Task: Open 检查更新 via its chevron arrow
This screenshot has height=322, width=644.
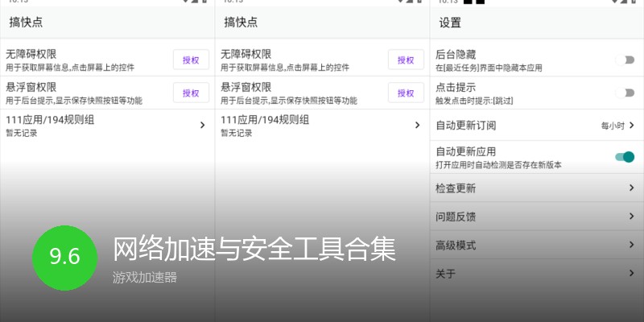Action: click(x=632, y=188)
